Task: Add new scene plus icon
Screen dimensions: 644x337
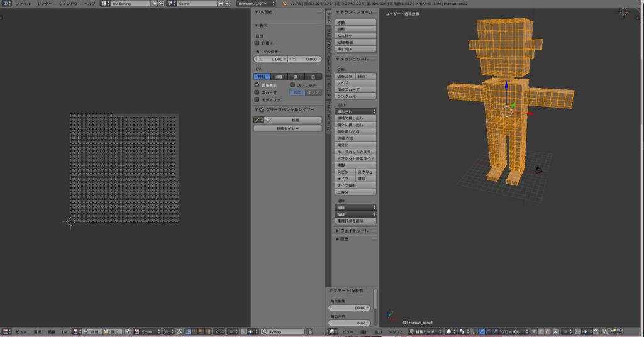Action: tap(221, 3)
